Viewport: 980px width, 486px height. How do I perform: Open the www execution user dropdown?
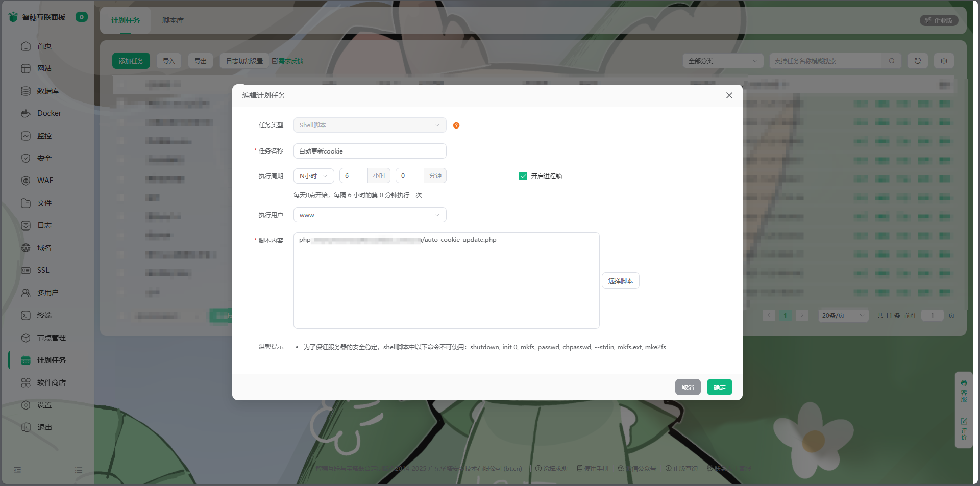pyautogui.click(x=370, y=215)
